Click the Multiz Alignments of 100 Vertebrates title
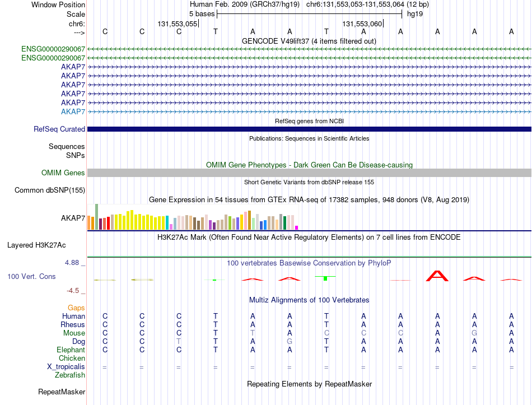The height and width of the screenshot is (405, 532). click(x=309, y=300)
